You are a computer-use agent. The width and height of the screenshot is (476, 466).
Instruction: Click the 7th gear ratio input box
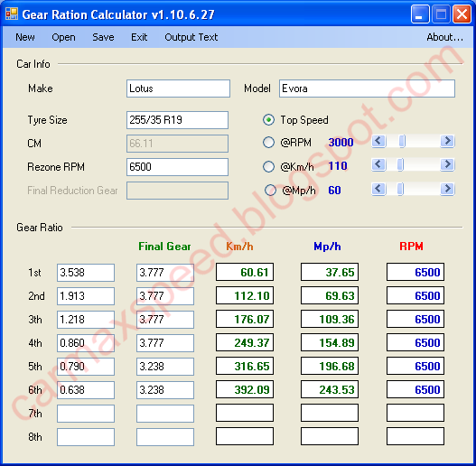(86, 414)
